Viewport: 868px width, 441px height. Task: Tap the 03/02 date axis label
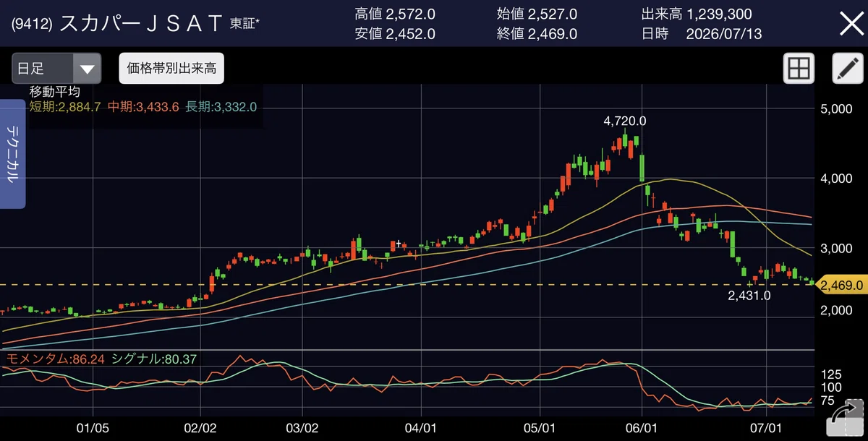coord(303,428)
